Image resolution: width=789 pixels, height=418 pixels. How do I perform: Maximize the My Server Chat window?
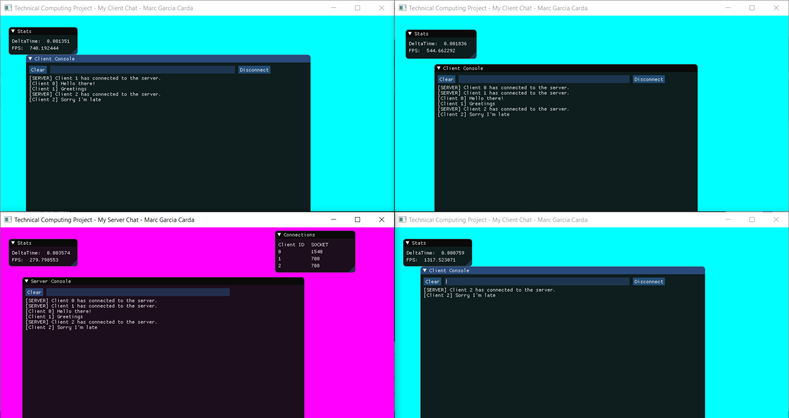point(358,220)
